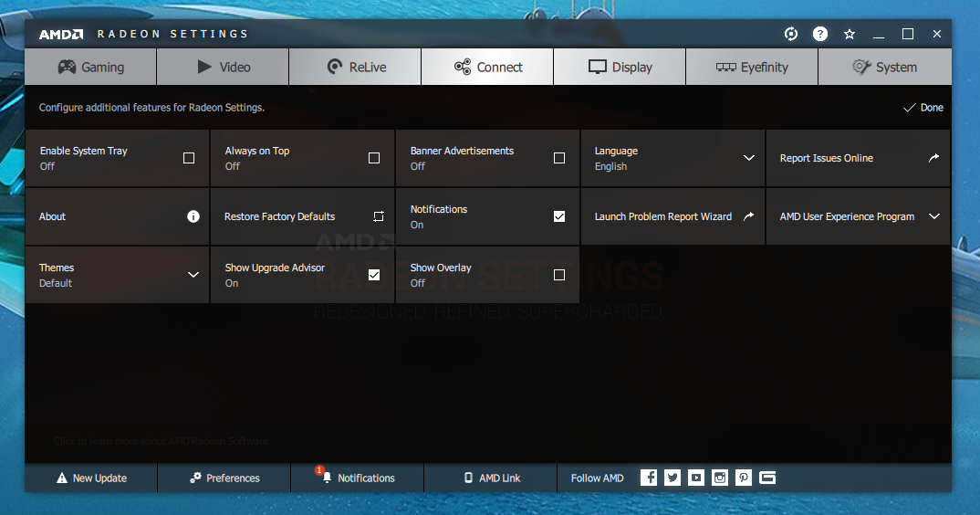This screenshot has height=515, width=980.
Task: Select the Connect tab
Action: (487, 67)
